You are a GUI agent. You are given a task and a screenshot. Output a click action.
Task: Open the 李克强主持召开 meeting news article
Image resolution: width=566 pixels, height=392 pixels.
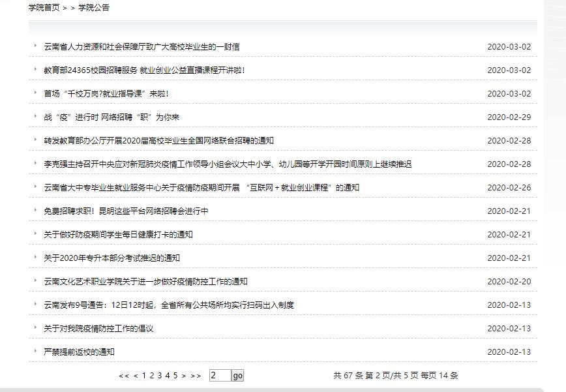(x=228, y=164)
